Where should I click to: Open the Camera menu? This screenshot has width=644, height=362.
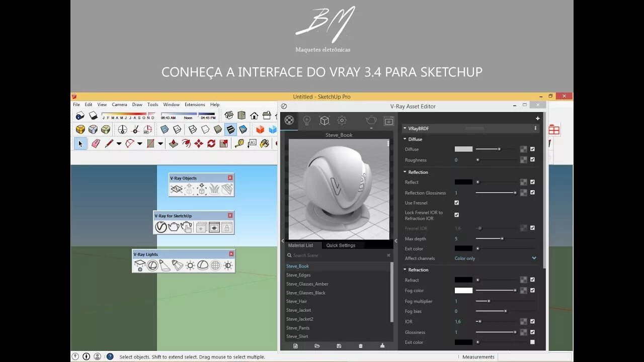pos(119,105)
